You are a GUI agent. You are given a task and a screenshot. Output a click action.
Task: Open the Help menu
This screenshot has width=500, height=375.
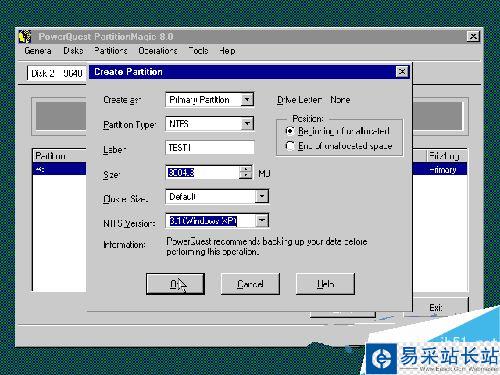pos(227,51)
